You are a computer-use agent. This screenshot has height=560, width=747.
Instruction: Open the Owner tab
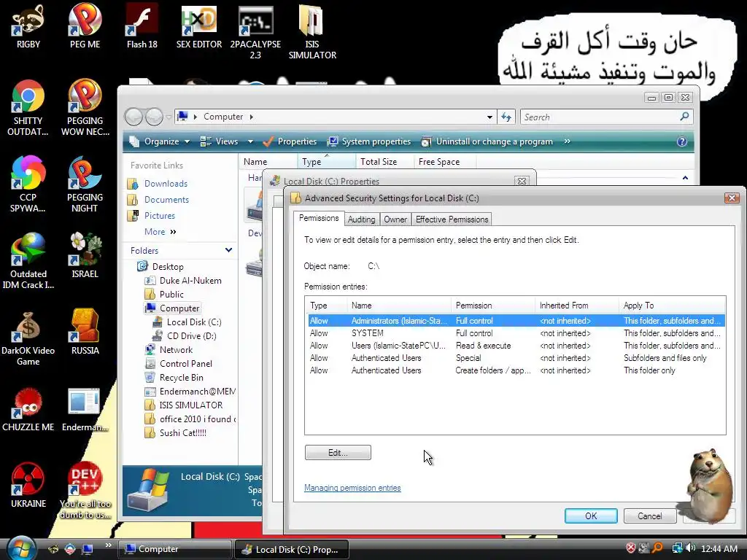pyautogui.click(x=395, y=219)
